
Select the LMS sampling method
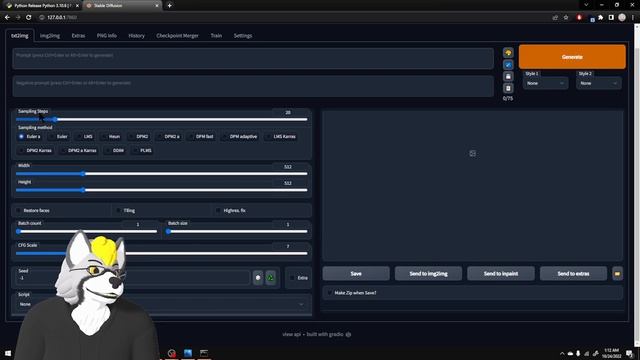point(84,136)
